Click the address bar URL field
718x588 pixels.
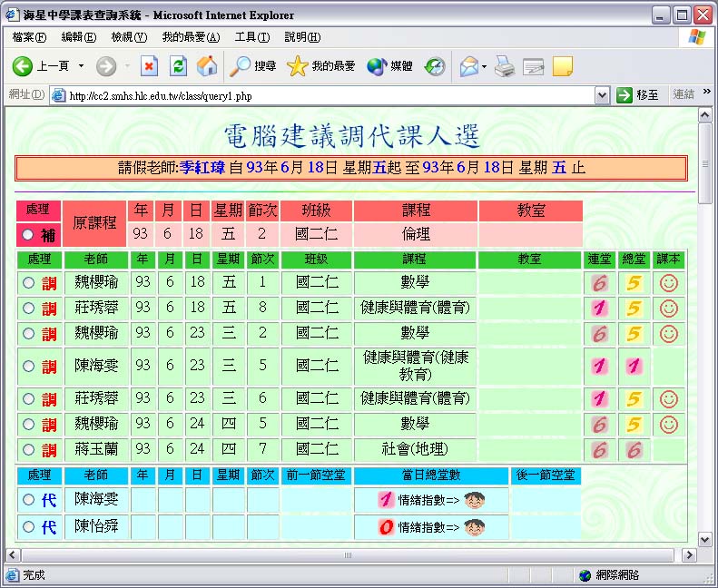pyautogui.click(x=327, y=95)
